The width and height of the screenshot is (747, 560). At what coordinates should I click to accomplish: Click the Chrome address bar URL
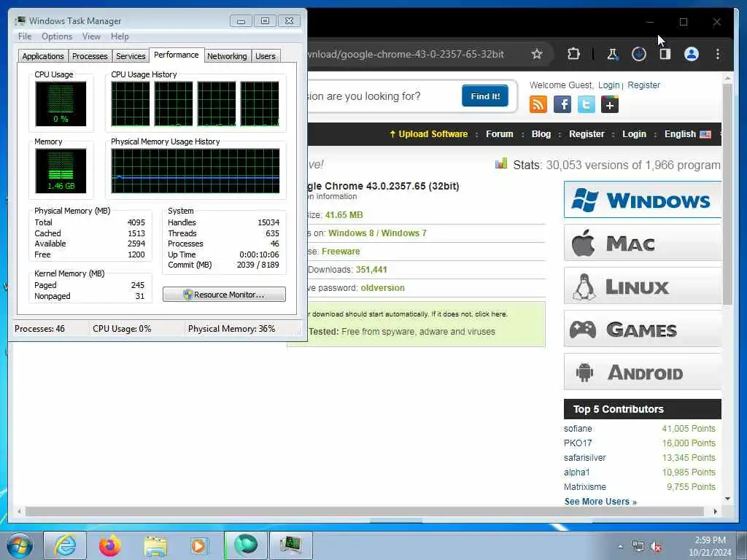[x=406, y=54]
